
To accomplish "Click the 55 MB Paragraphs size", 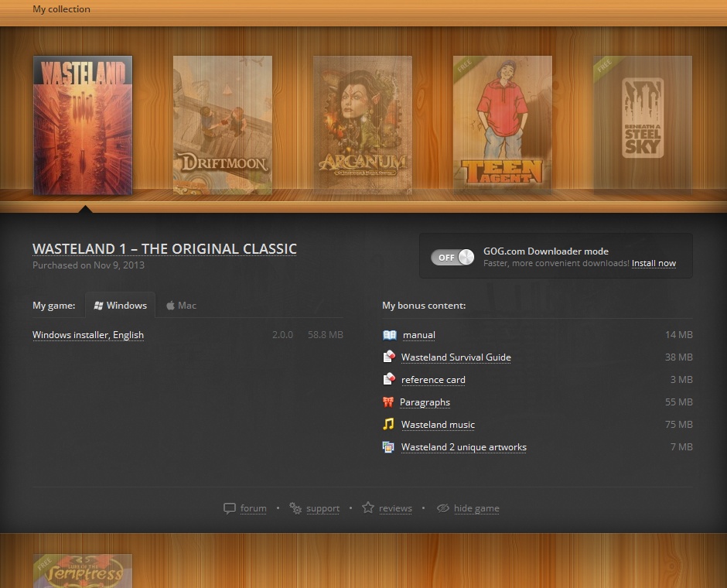I will click(x=679, y=402).
